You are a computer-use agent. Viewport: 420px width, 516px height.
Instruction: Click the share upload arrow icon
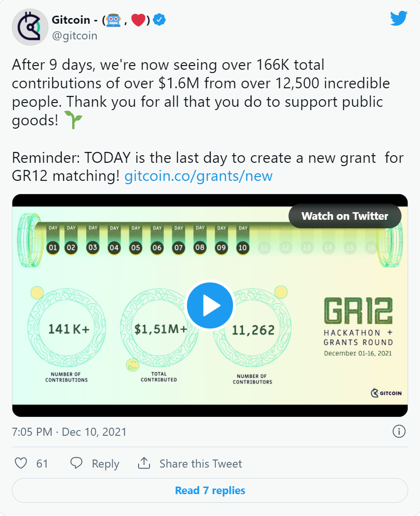[144, 463]
